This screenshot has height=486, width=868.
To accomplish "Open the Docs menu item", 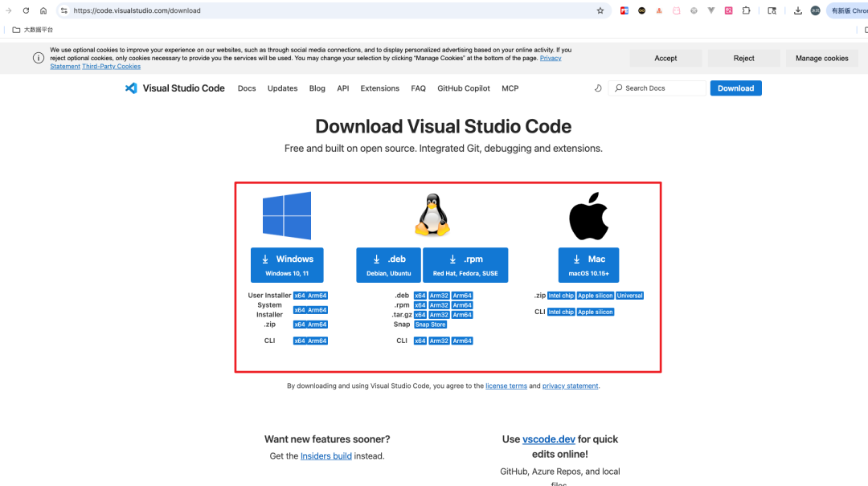I will pos(247,88).
